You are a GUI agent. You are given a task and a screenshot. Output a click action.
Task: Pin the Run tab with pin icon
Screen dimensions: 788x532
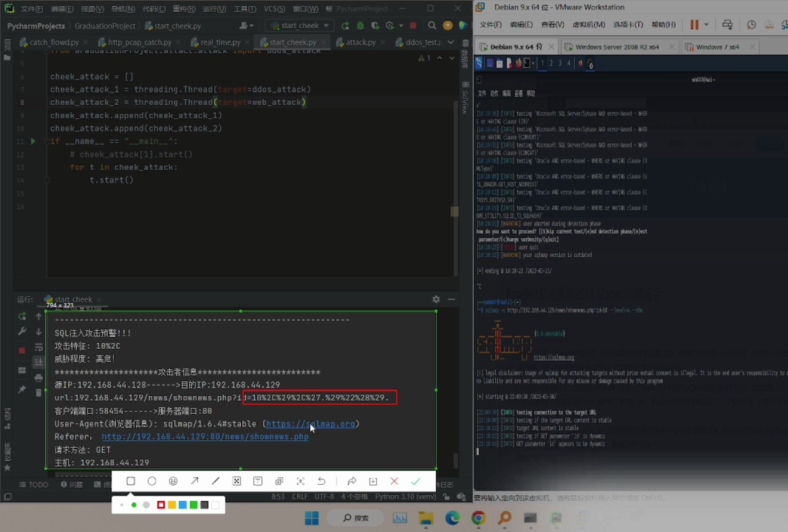[22, 389]
